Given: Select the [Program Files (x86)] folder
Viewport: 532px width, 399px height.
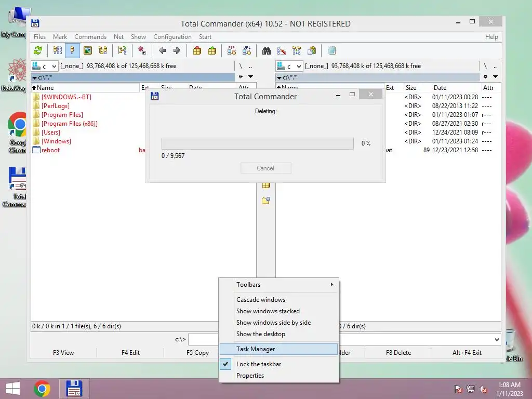Looking at the screenshot, I should tap(70, 124).
